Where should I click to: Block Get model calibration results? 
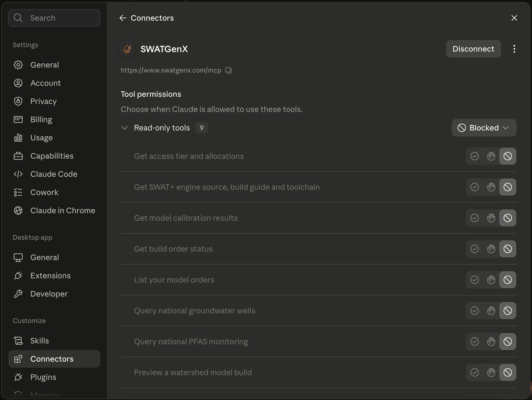coord(508,218)
